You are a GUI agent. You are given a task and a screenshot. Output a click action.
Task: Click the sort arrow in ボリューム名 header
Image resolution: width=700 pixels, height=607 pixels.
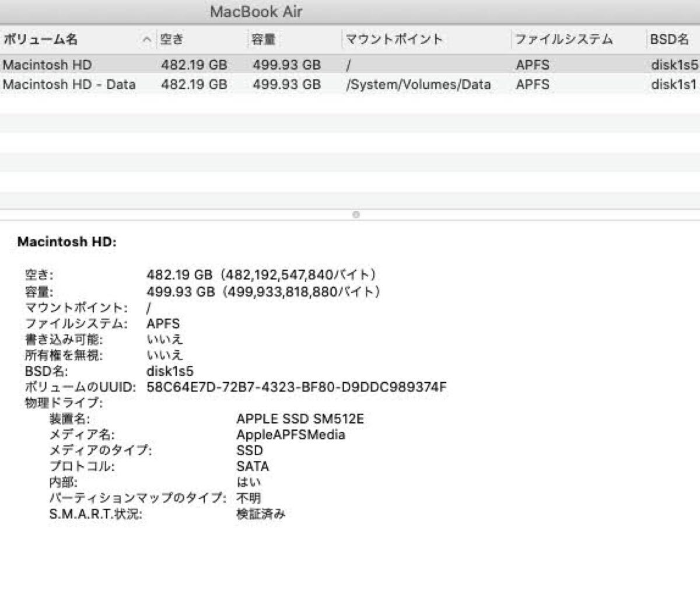click(147, 40)
